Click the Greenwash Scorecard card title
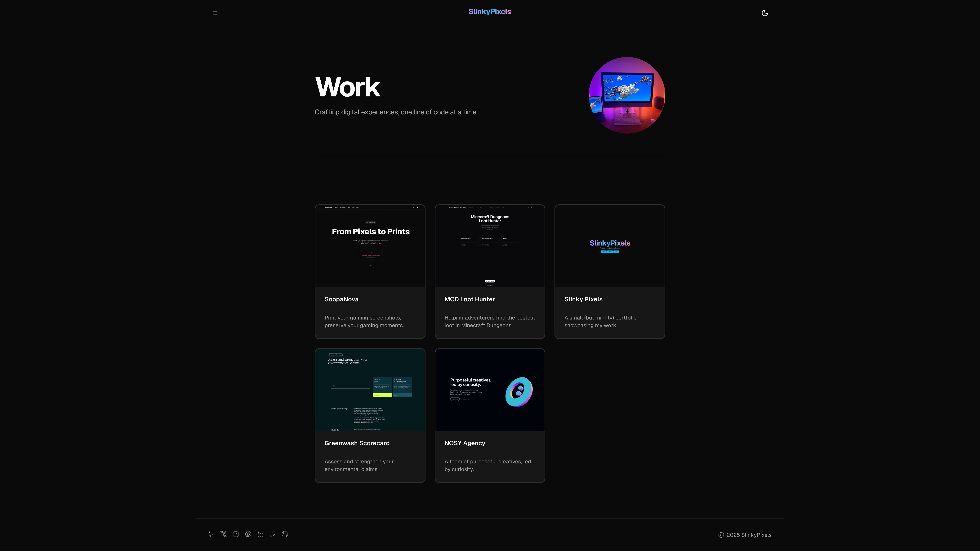The width and height of the screenshot is (980, 551). point(357,443)
